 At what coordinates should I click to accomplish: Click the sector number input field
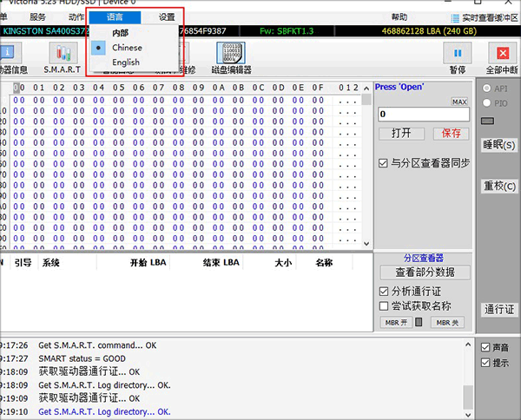[424, 115]
